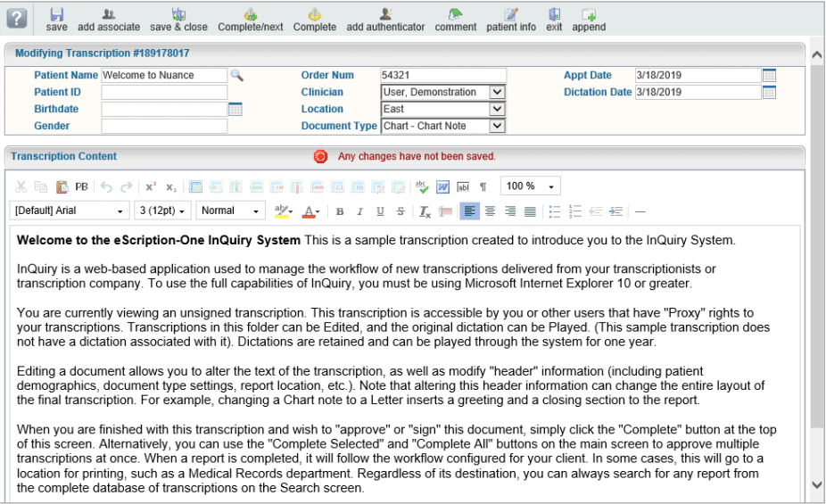Apply subscript formatting
This screenshot has height=504, width=826.
tap(170, 187)
